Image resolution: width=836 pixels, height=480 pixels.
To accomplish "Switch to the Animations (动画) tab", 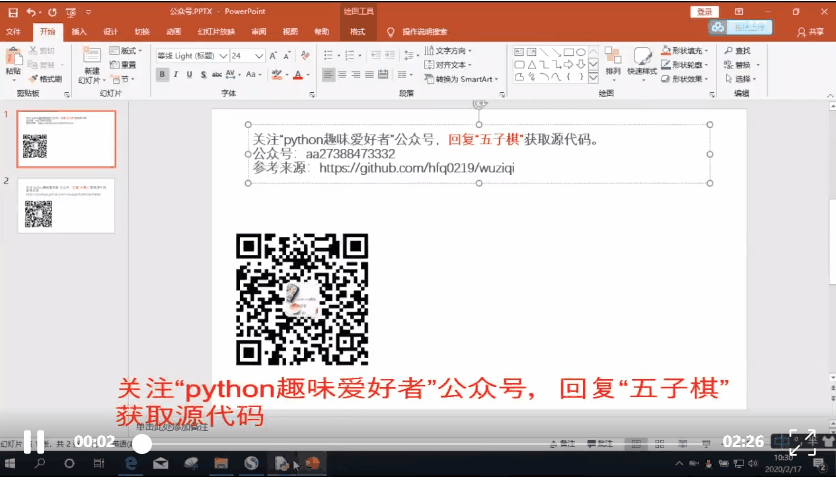I will point(174,32).
